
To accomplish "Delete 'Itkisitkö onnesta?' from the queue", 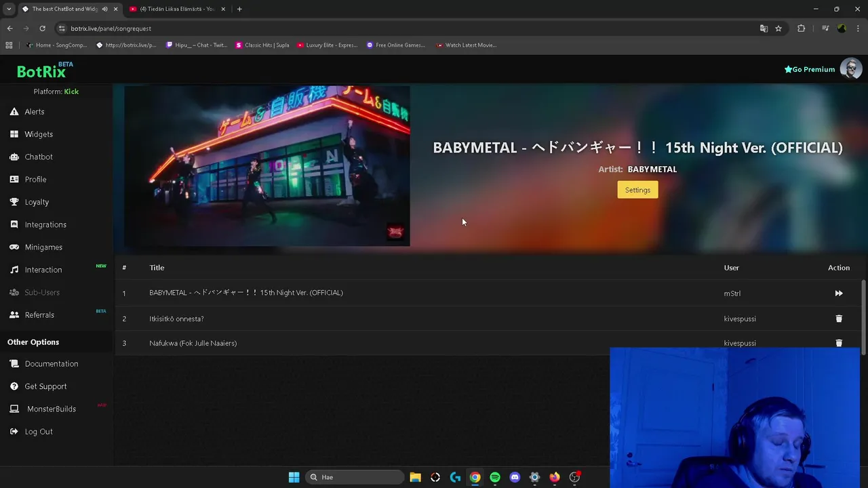I will 839,319.
